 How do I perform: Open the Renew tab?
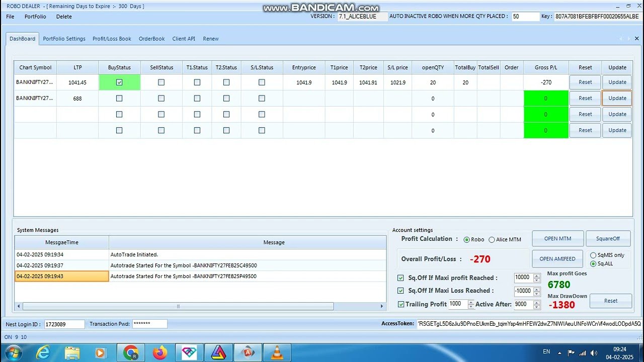[211, 39]
